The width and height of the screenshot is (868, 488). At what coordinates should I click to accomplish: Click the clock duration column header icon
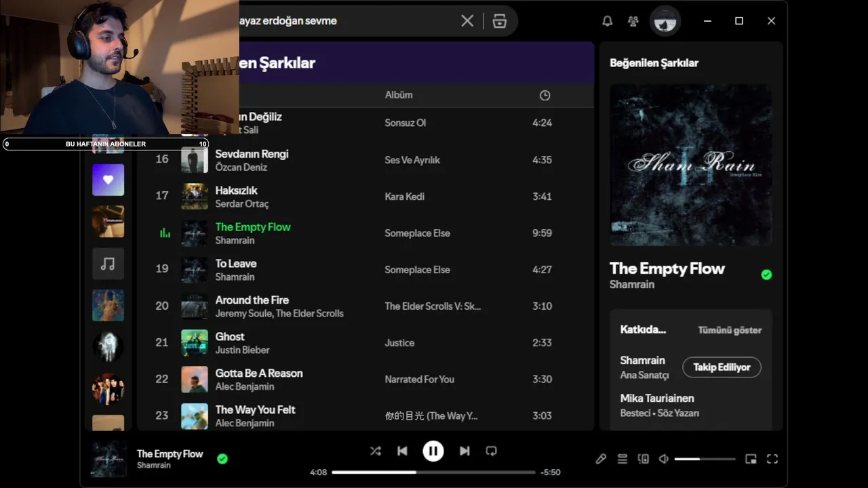[x=545, y=96]
